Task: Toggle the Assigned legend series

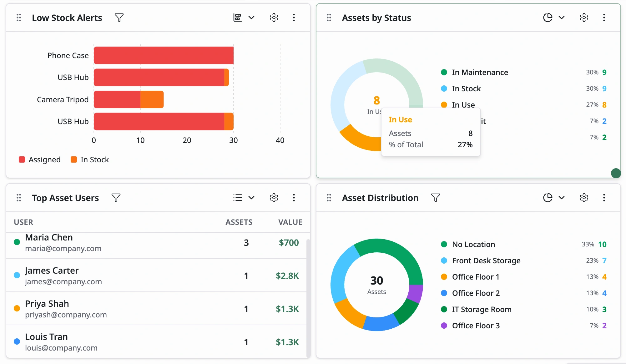Action: click(40, 160)
